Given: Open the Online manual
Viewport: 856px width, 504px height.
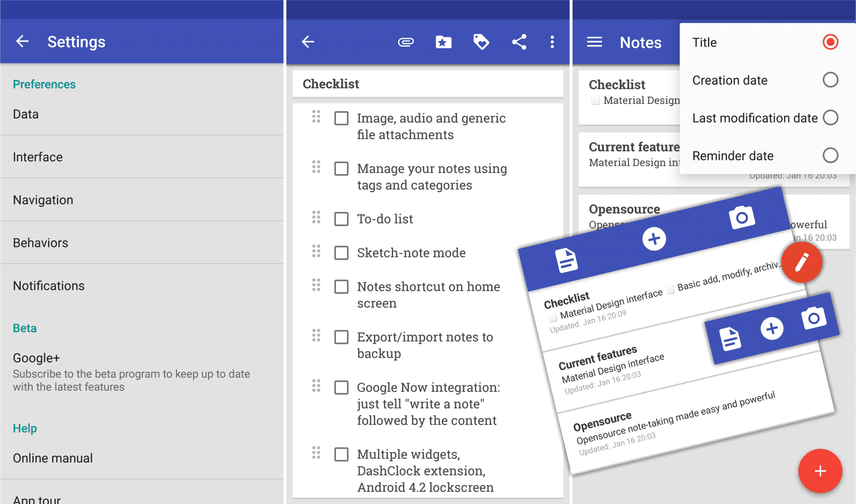Looking at the screenshot, I should tap(53, 458).
